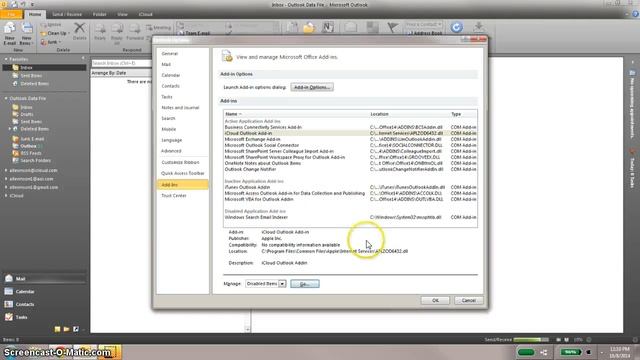The width and height of the screenshot is (640, 360).
Task: Click the Calendar icon in navigation pane
Action: tap(9, 291)
